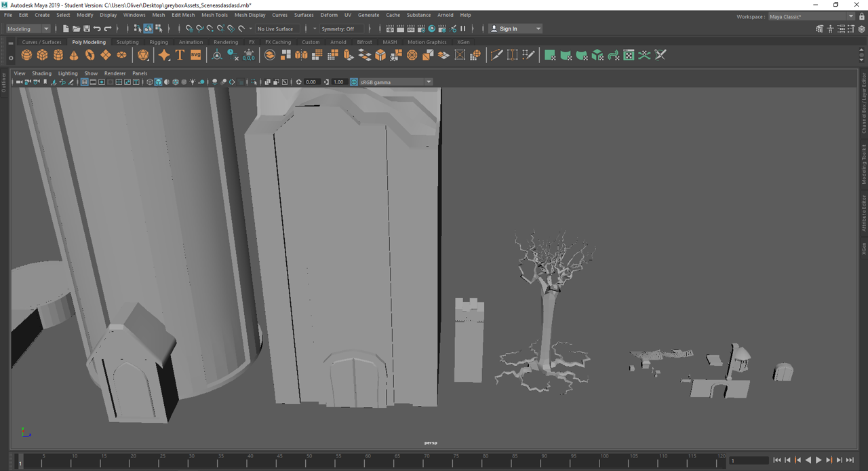Image resolution: width=868 pixels, height=471 pixels.
Task: Open the Workspace Maya Classic dropdown
Action: point(811,16)
